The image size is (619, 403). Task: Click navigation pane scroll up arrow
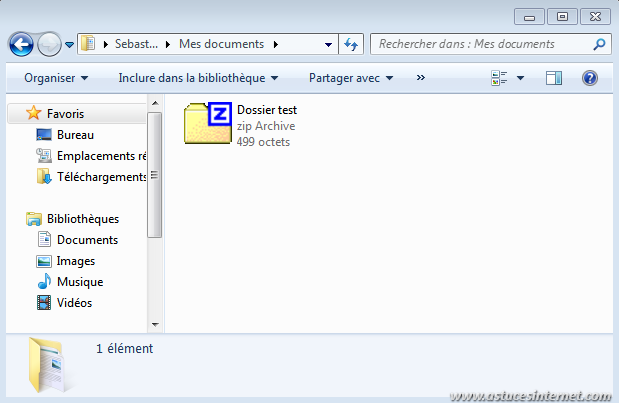point(155,103)
